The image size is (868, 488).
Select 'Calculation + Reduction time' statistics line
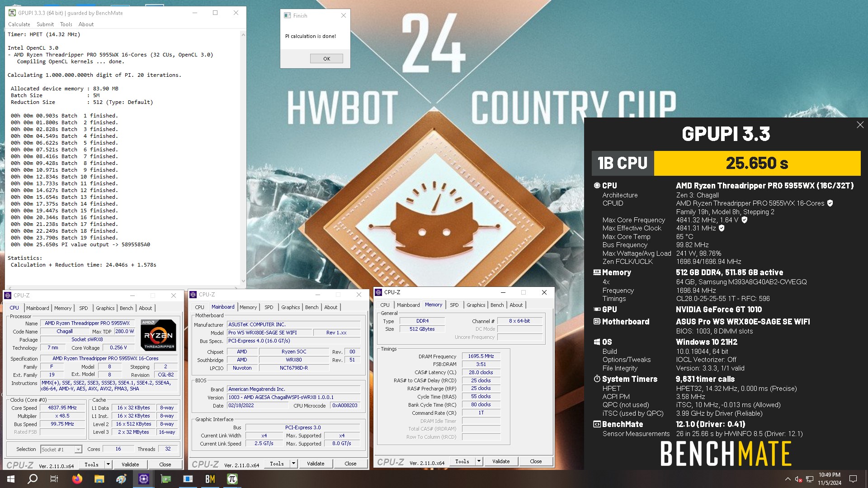pyautogui.click(x=84, y=265)
